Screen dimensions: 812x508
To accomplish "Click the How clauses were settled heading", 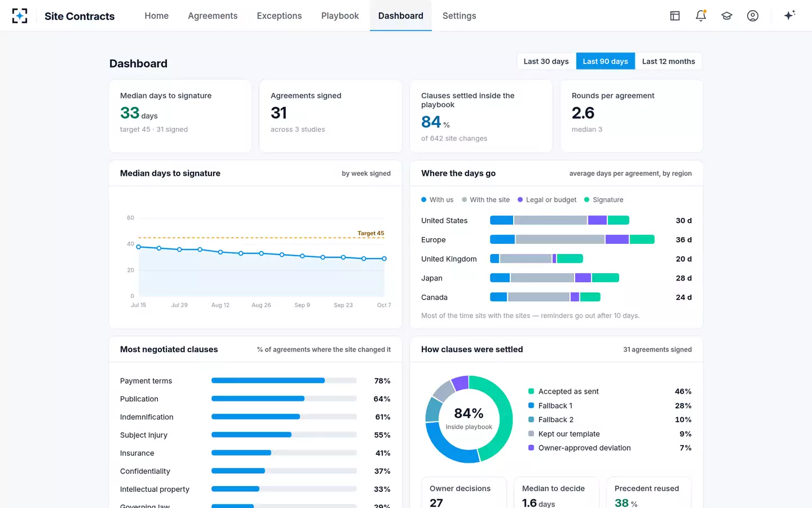I will click(472, 349).
